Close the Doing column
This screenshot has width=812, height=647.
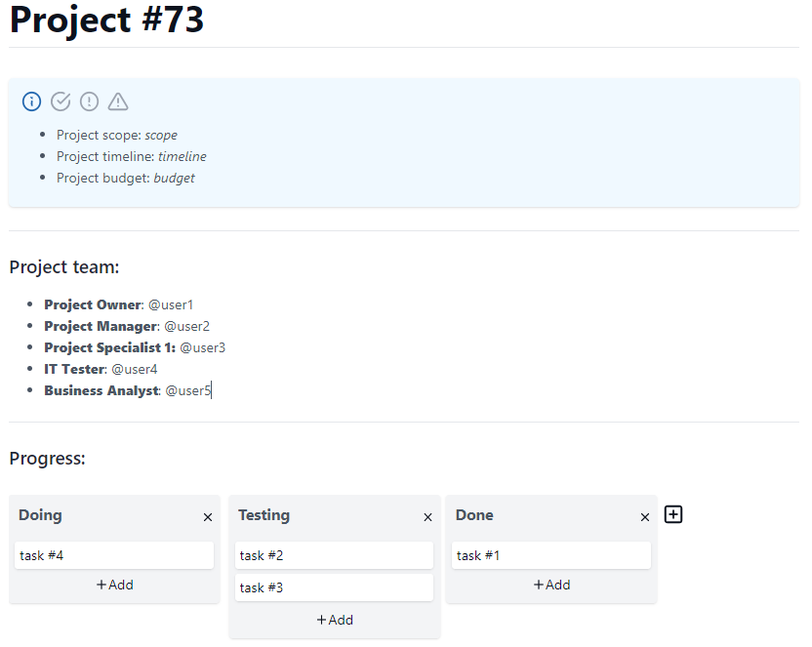(207, 517)
